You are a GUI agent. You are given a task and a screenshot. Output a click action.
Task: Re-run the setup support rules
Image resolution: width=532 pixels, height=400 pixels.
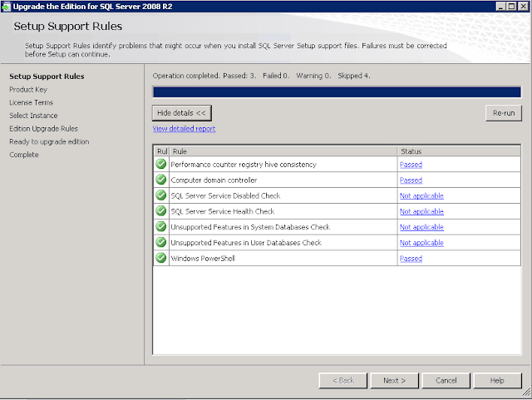[x=504, y=113]
